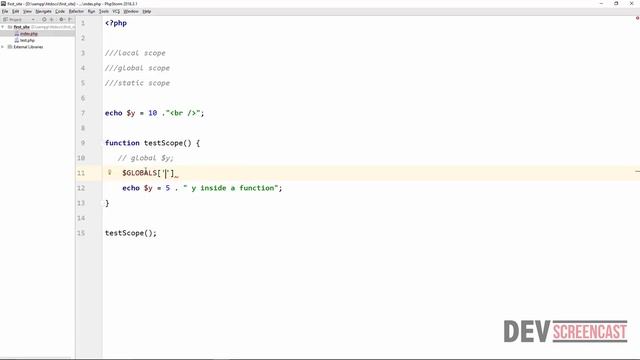640x360 pixels.
Task: Click the // global $y; comment
Action: 146,158
